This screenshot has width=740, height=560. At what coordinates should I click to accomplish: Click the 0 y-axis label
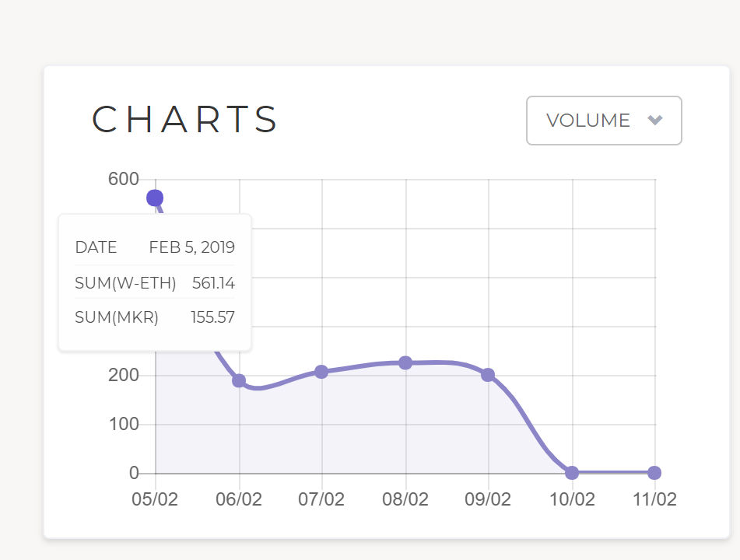click(134, 473)
